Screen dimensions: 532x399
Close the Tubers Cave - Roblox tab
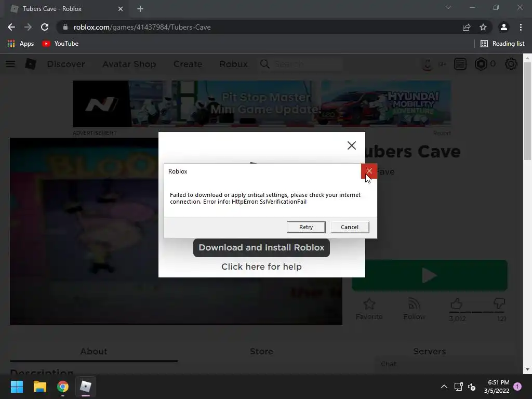(121, 9)
